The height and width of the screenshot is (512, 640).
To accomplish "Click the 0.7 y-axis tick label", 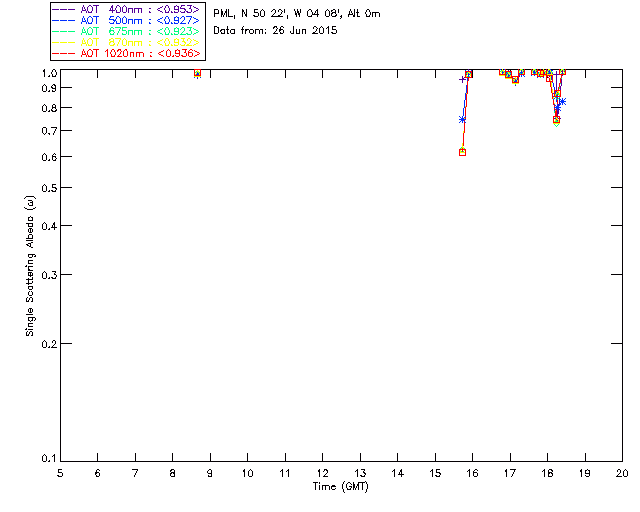I will click(x=49, y=131).
